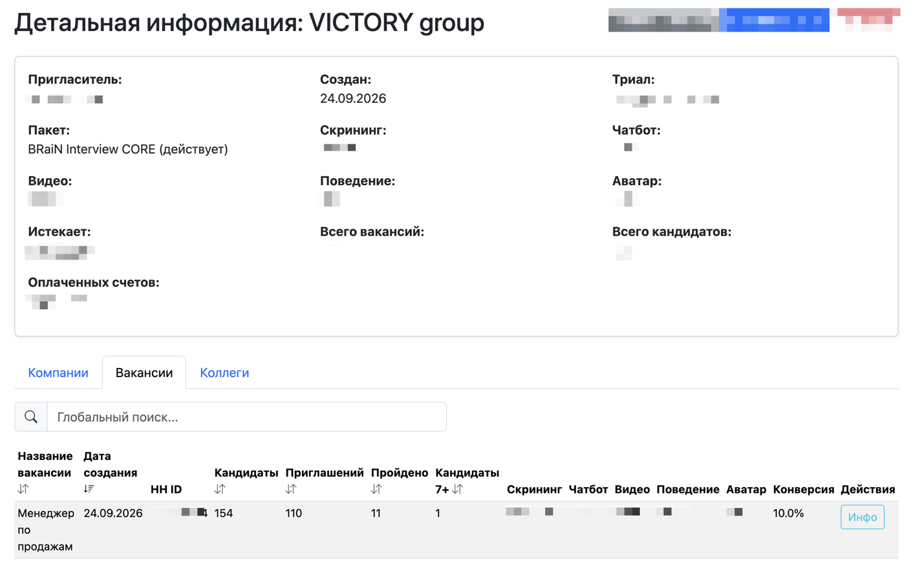Click the 24.09.2026 date in the vacancy row
The width and height of the screenshot is (924, 579).
tap(113, 513)
